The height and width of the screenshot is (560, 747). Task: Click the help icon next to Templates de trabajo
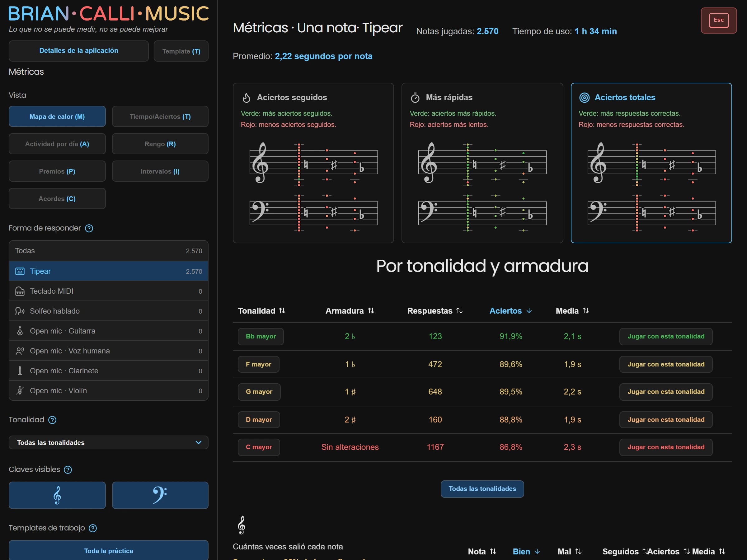pos(92,528)
